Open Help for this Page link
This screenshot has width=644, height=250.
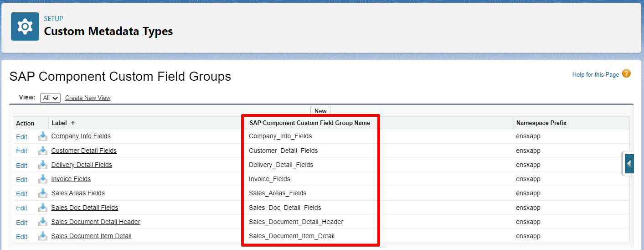596,74
